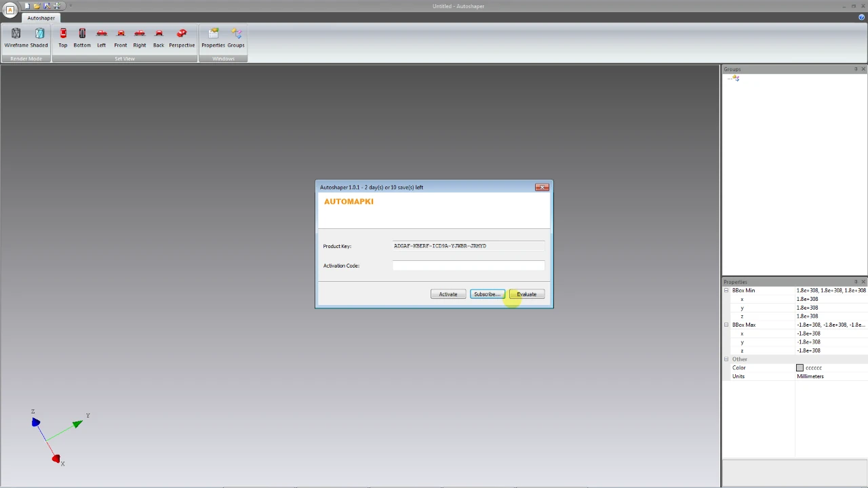Click the Activate button in dialog
Viewport: 868px width, 488px height.
point(448,294)
